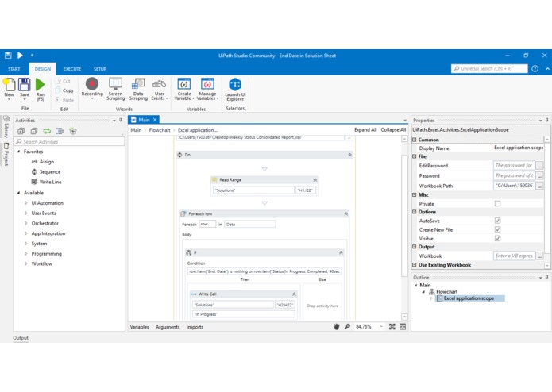Click the Universal Search box
Viewport: 552px width, 392px height.
(x=490, y=69)
